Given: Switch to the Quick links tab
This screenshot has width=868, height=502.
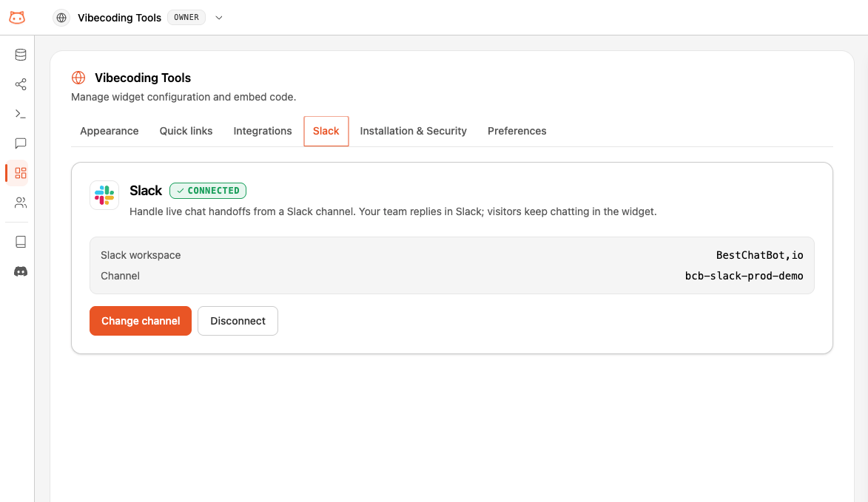Looking at the screenshot, I should pyautogui.click(x=186, y=131).
